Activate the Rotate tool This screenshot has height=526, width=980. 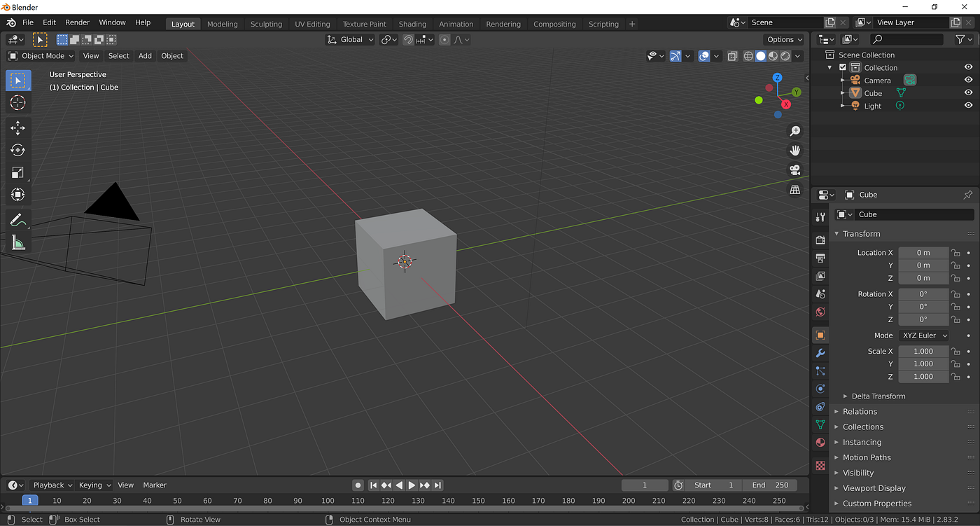(18, 150)
